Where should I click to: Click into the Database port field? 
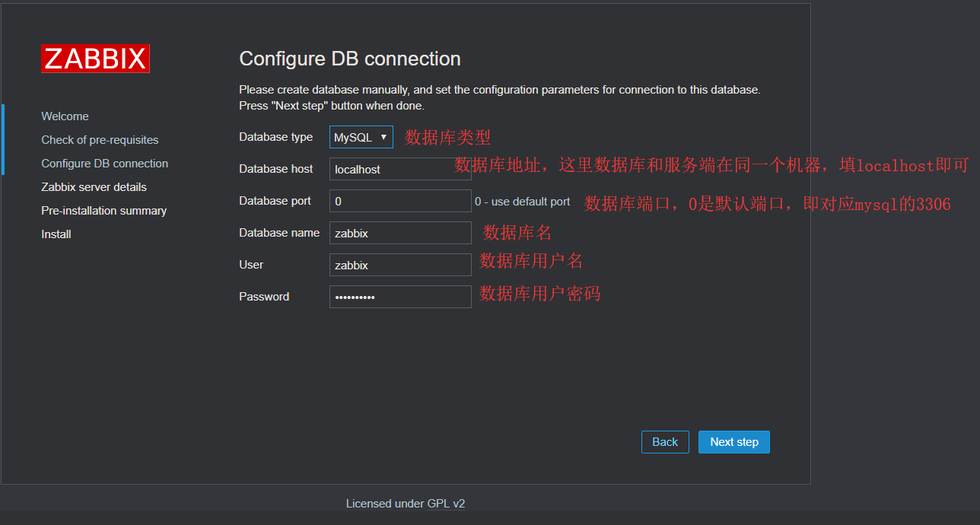coord(400,202)
